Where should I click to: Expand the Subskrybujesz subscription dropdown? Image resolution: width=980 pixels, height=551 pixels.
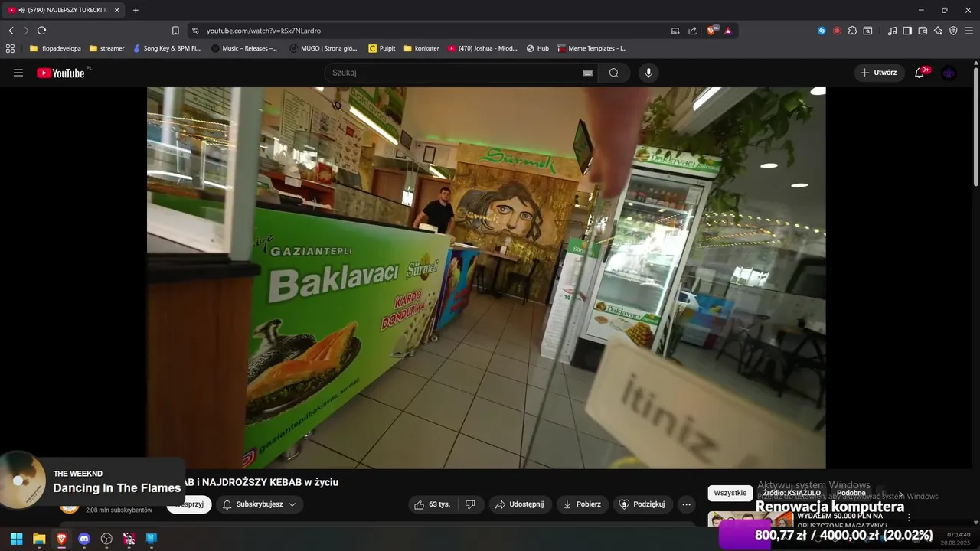coord(259,504)
